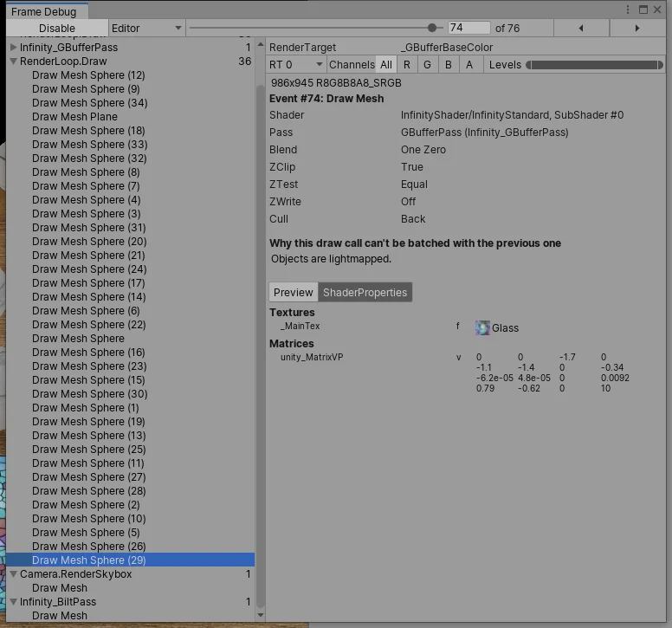This screenshot has width=672, height=628.
Task: Select Draw Mesh Sphere (9)
Action: (x=131, y=89)
